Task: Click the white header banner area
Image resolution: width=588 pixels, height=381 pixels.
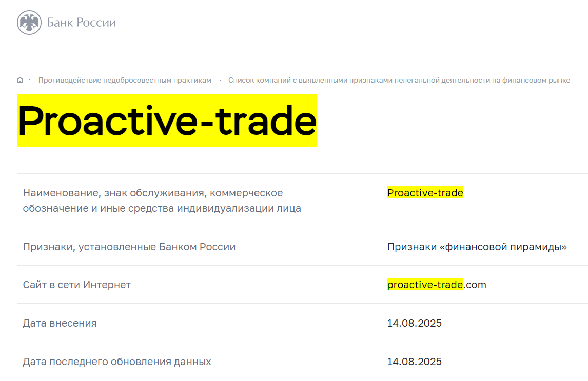Action: tap(334, 23)
